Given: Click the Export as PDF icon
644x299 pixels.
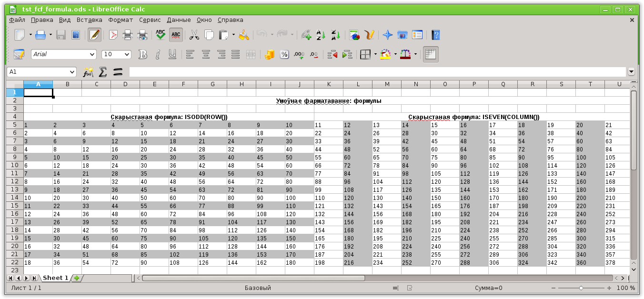Looking at the screenshot, I should click(x=113, y=35).
